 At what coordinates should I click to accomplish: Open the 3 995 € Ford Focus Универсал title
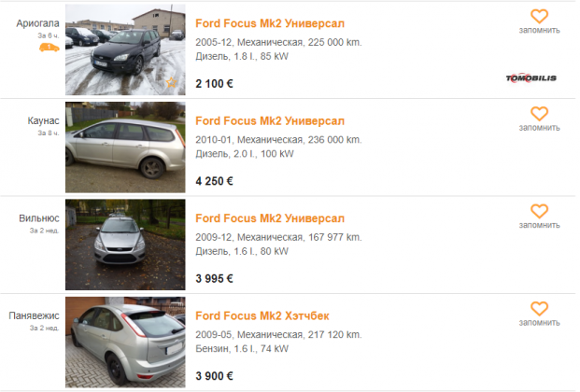(x=270, y=218)
